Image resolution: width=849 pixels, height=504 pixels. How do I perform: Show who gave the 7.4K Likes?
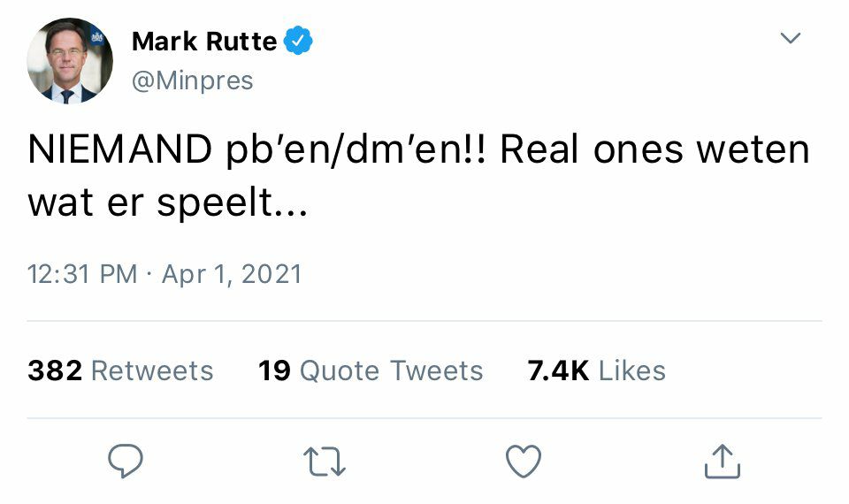[x=596, y=370]
